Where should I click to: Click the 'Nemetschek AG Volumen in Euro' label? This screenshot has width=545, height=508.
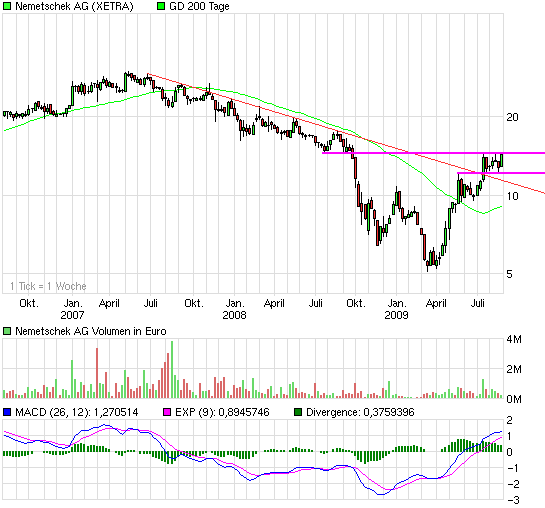[x=91, y=331]
